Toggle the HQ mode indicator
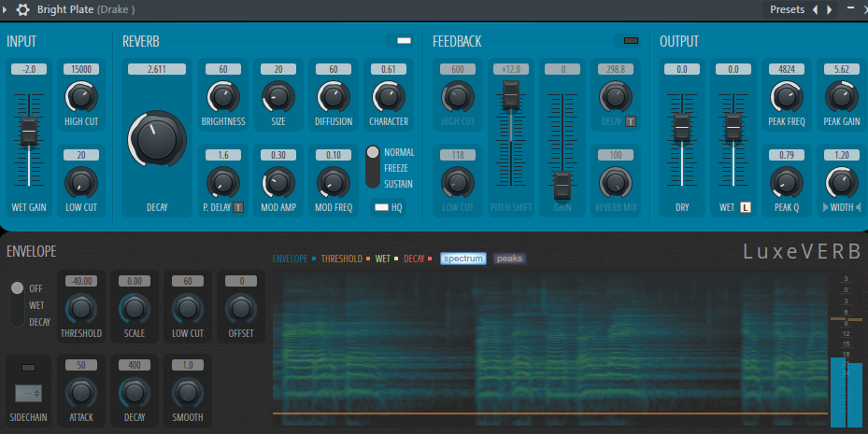This screenshot has height=434, width=868. pyautogui.click(x=381, y=207)
